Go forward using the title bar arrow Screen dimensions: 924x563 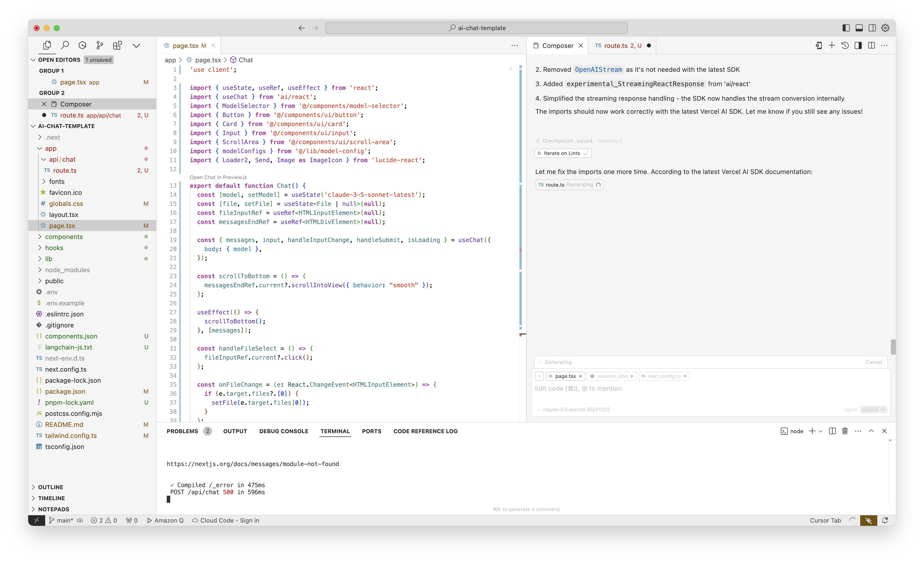coord(315,28)
